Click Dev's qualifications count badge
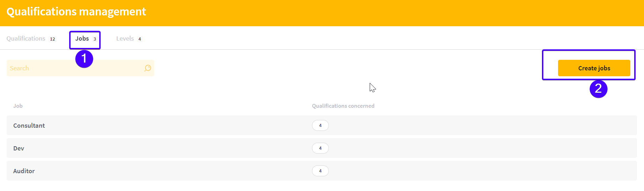Screen dimensions: 644x191 (x=320, y=148)
